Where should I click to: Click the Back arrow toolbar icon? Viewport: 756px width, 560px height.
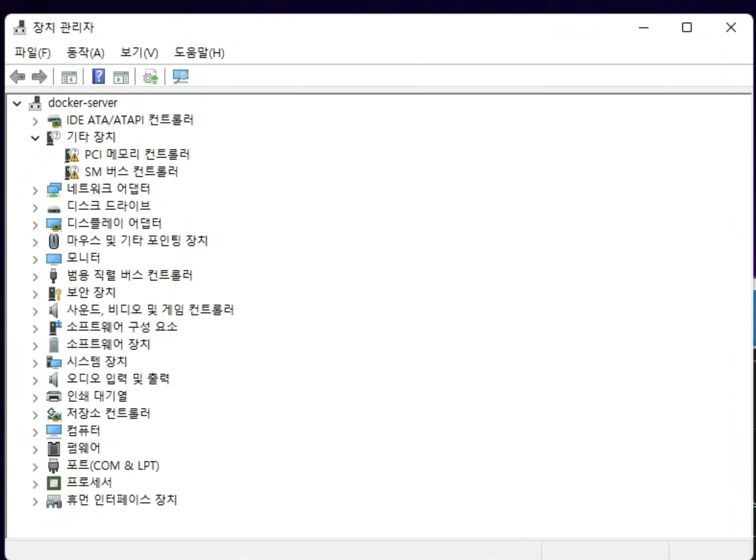[18, 77]
